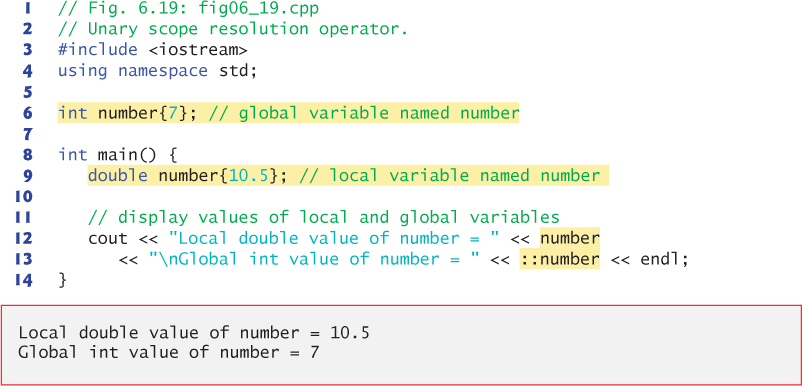
Task: Select the 'Unary scope resolution operator.' comment
Action: click(x=233, y=29)
